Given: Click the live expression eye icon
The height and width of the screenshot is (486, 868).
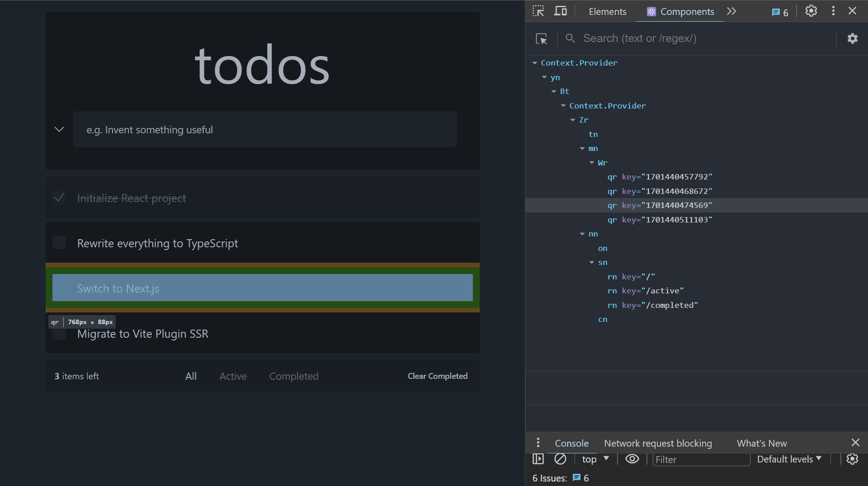Looking at the screenshot, I should (632, 459).
